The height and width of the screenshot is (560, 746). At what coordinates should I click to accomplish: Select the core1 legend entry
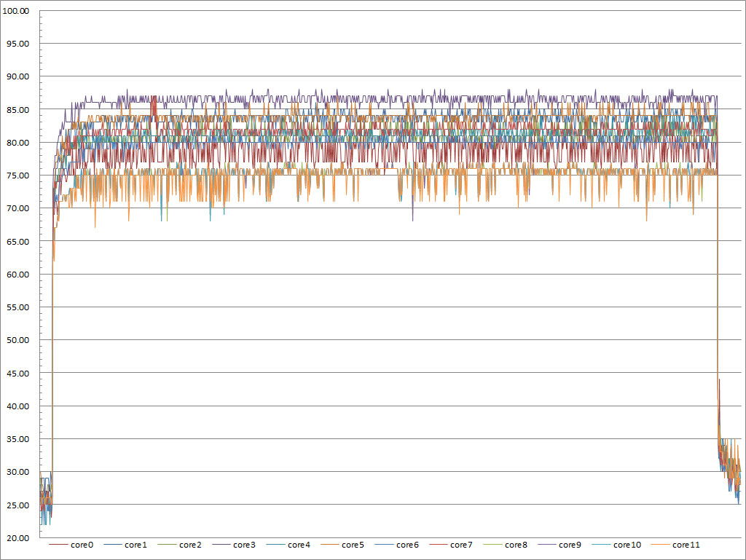[125, 545]
